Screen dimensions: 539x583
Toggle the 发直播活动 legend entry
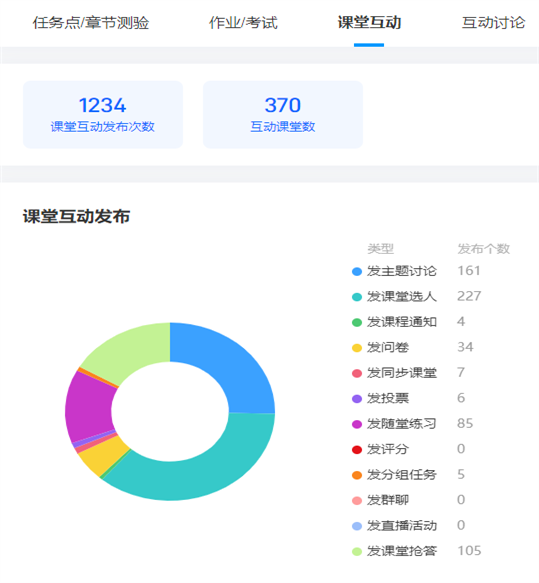click(394, 526)
